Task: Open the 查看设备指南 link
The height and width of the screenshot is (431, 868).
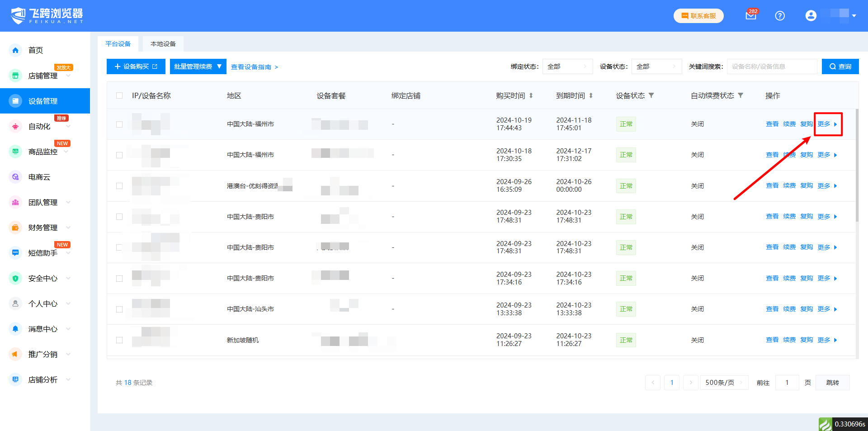Action: (254, 67)
